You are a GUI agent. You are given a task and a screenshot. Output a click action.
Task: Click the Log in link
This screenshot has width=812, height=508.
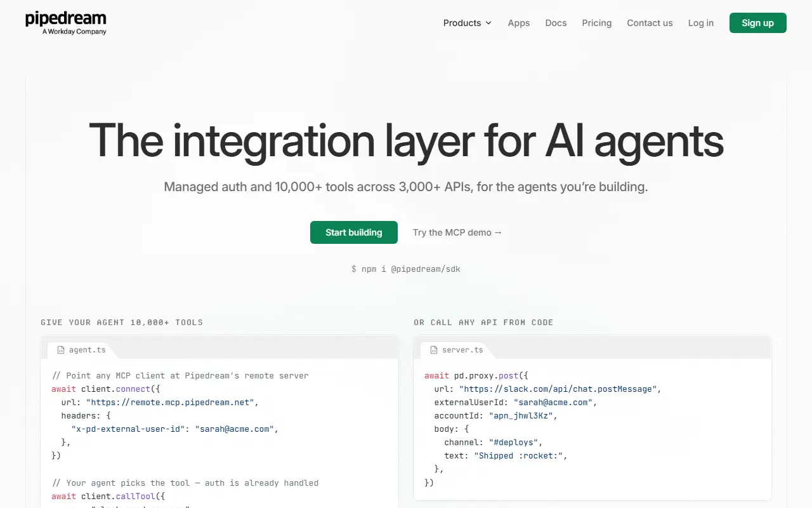point(701,23)
